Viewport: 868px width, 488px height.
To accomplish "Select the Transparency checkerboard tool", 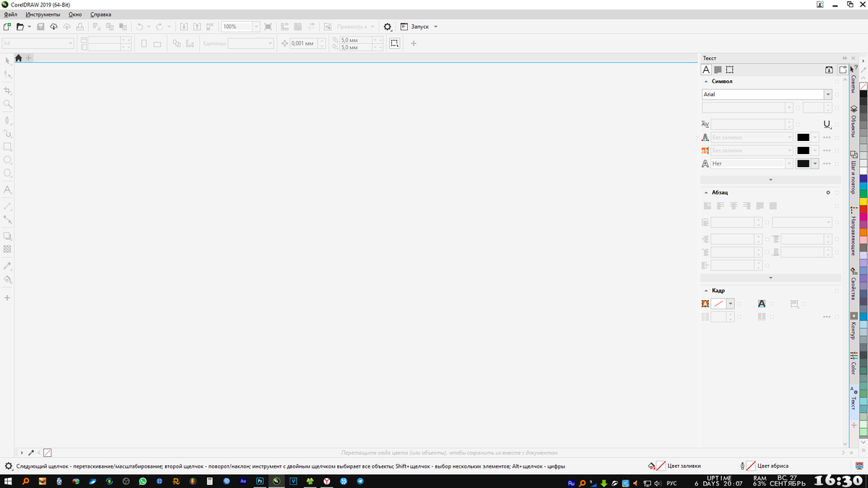I will click(7, 249).
